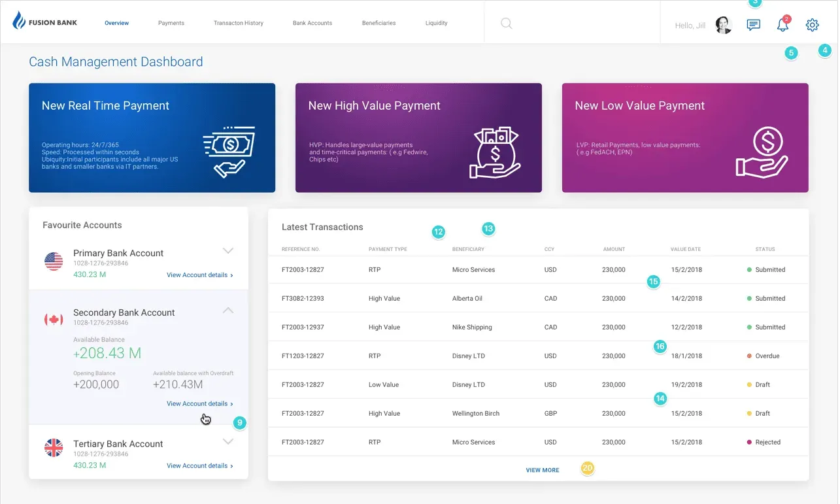This screenshot has width=840, height=504.
Task: Click value date 14/2/2018
Action: coord(686,299)
